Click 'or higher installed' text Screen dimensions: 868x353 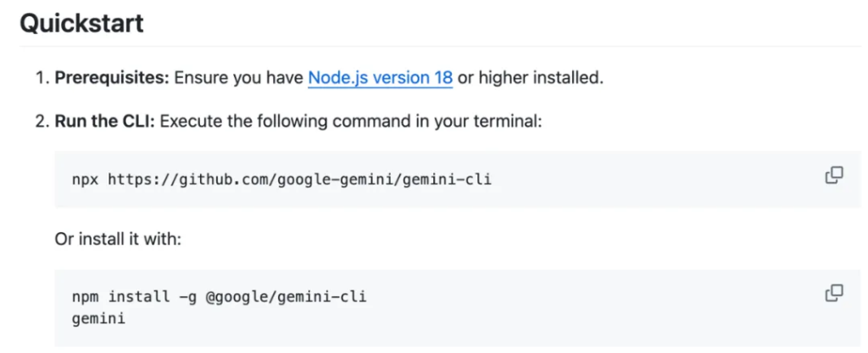(x=531, y=78)
